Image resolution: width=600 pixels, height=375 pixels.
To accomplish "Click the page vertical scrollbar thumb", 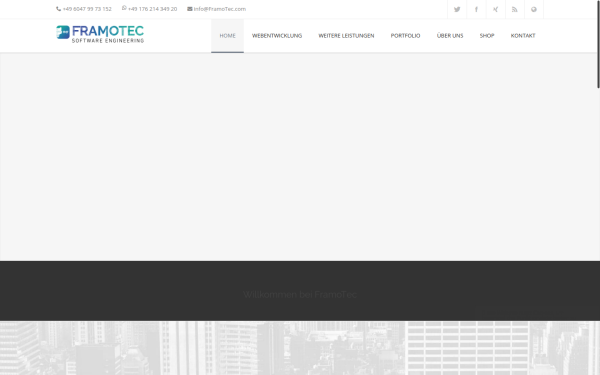I will (598, 44).
